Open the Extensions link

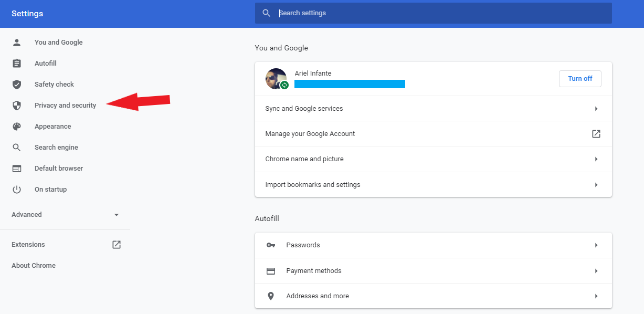click(x=28, y=245)
